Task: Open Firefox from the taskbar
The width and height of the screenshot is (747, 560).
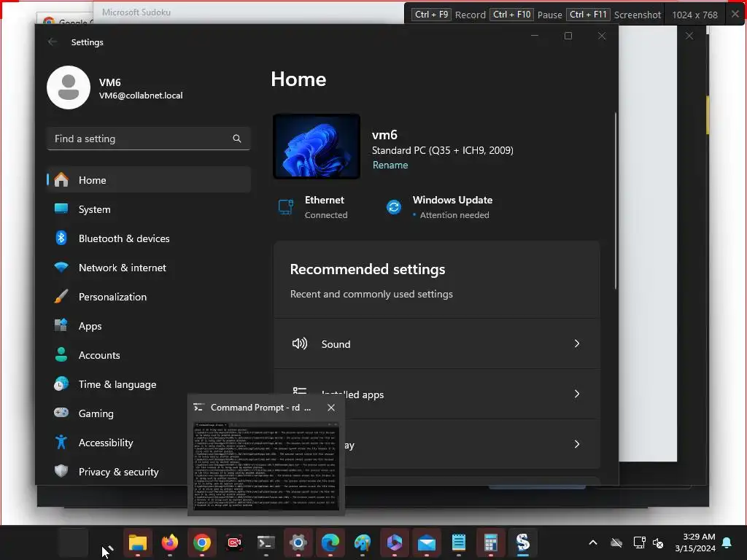Action: coord(169,542)
